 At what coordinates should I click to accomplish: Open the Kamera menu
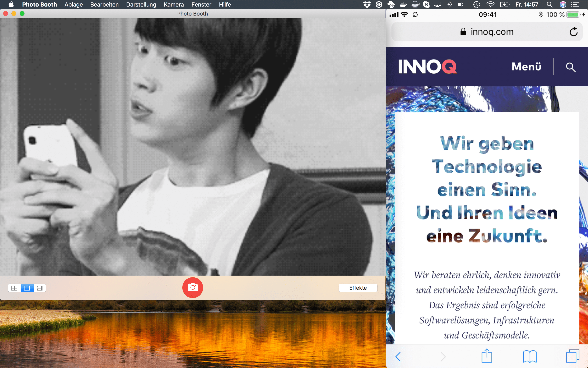click(174, 4)
